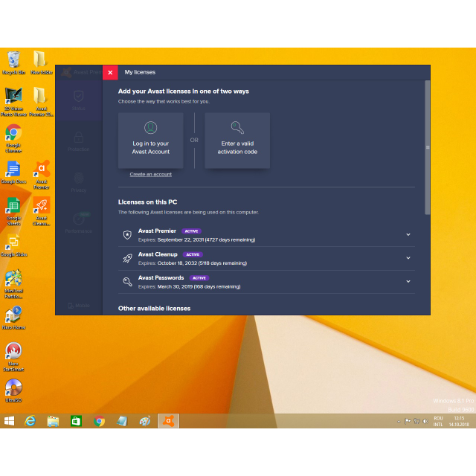Select the UltraISO desktop shortcut
This screenshot has width=476, height=476.
pos(13,391)
